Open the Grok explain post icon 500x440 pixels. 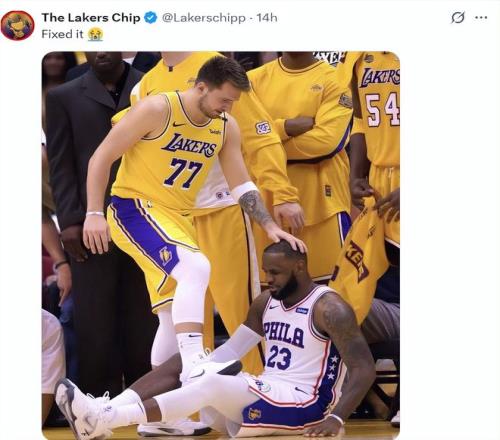coord(458,17)
